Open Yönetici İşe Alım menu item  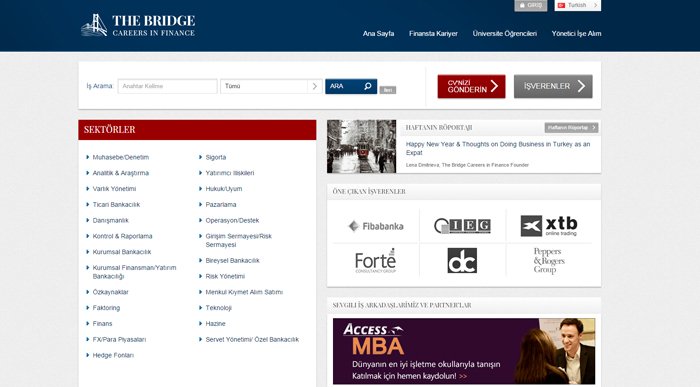[x=576, y=33]
